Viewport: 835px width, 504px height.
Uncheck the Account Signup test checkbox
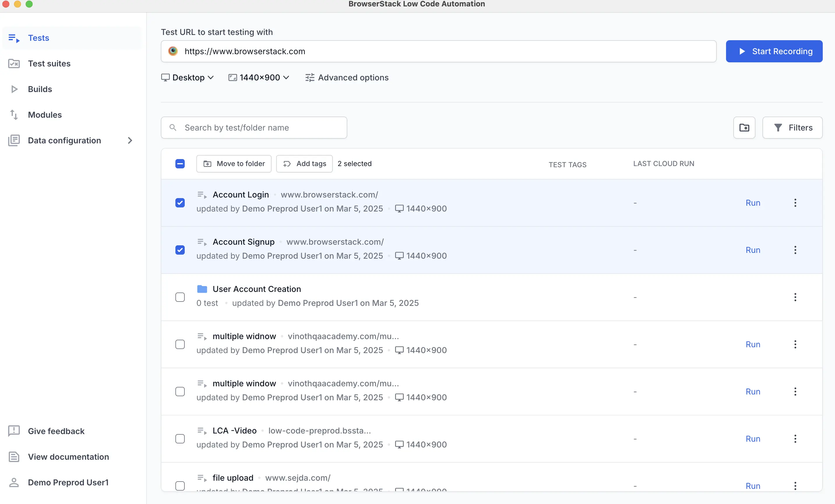point(180,250)
